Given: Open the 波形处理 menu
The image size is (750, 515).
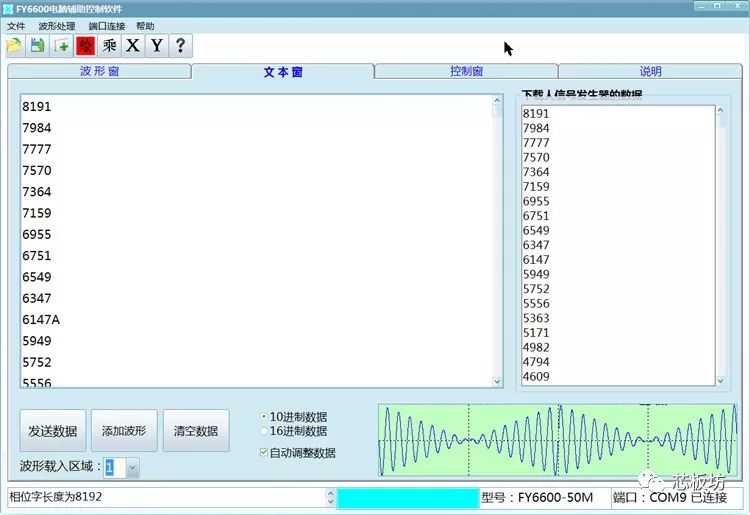Looking at the screenshot, I should click(x=57, y=26).
